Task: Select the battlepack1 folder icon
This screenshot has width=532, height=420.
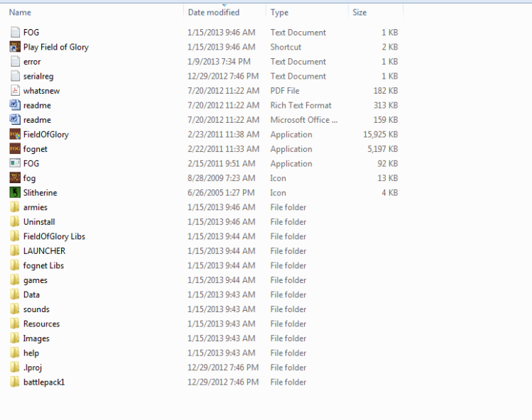Action: point(16,382)
